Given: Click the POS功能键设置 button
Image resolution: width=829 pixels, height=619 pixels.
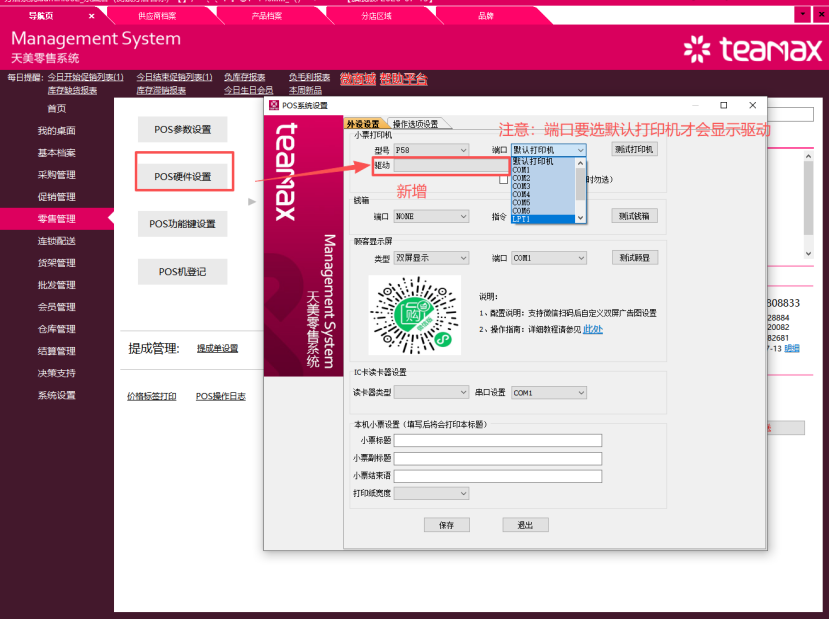Looking at the screenshot, I should point(182,224).
